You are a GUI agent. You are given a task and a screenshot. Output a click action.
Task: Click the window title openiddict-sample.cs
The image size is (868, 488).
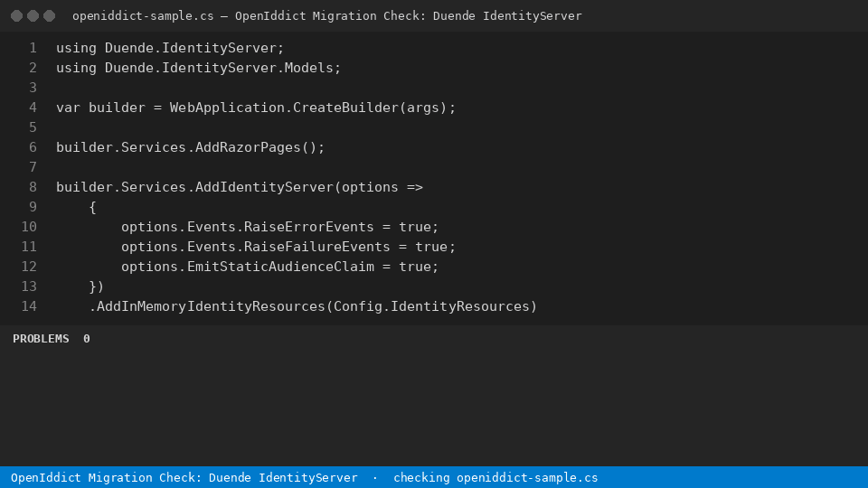[x=143, y=16]
